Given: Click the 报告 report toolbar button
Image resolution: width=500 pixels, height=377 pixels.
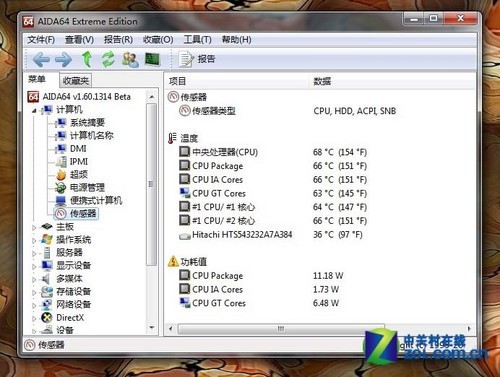Looking at the screenshot, I should point(197,59).
